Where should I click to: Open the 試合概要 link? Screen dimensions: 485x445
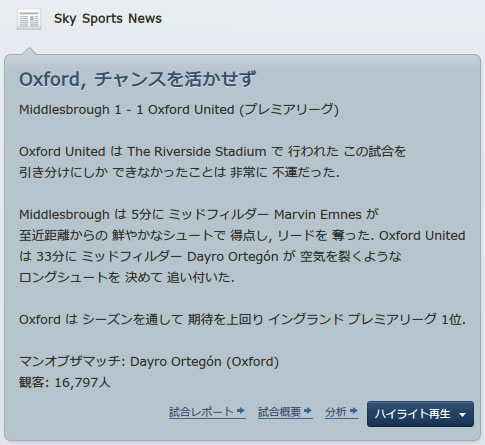coord(285,412)
